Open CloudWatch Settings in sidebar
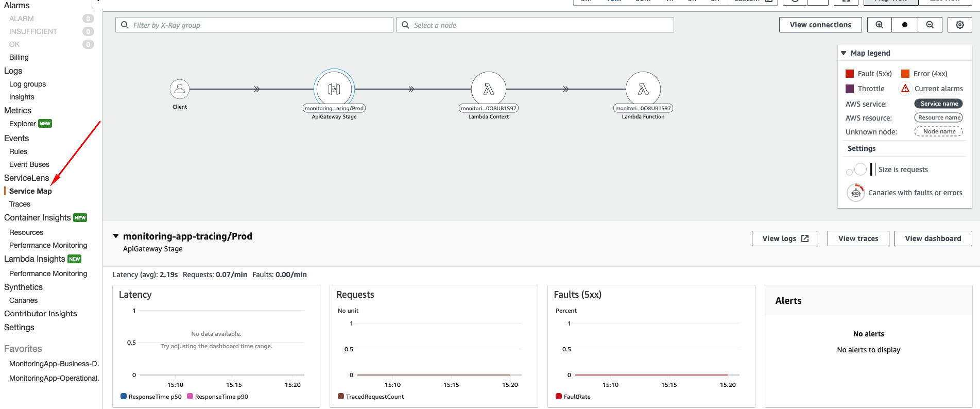 pyautogui.click(x=19, y=327)
